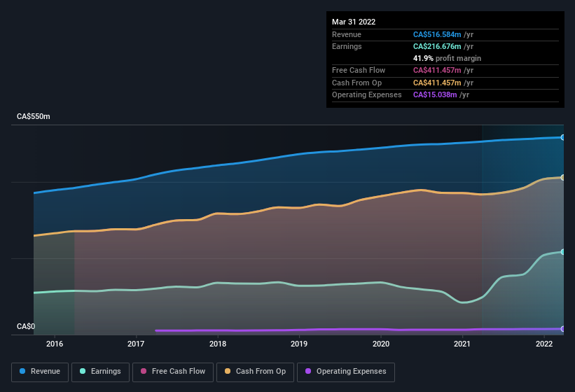
Task: Click the 2021 x-axis label
Action: click(x=462, y=344)
